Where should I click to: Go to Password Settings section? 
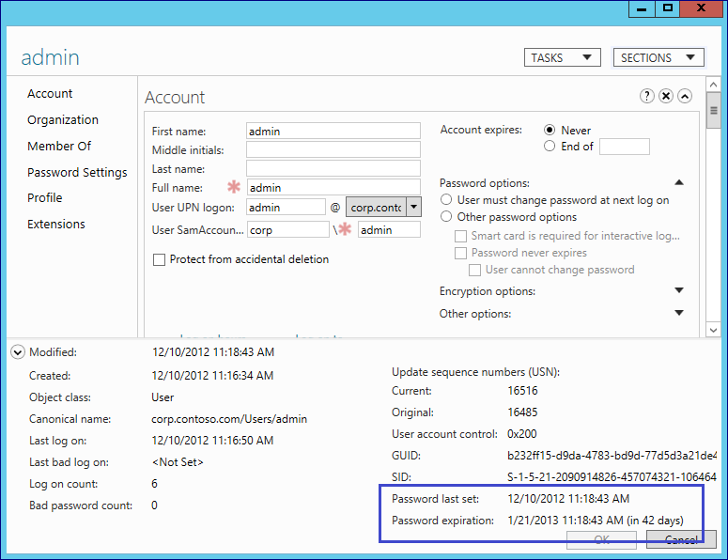[x=77, y=172]
